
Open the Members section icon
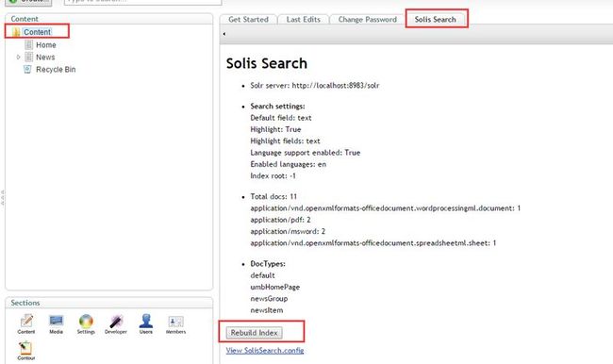coord(175,322)
